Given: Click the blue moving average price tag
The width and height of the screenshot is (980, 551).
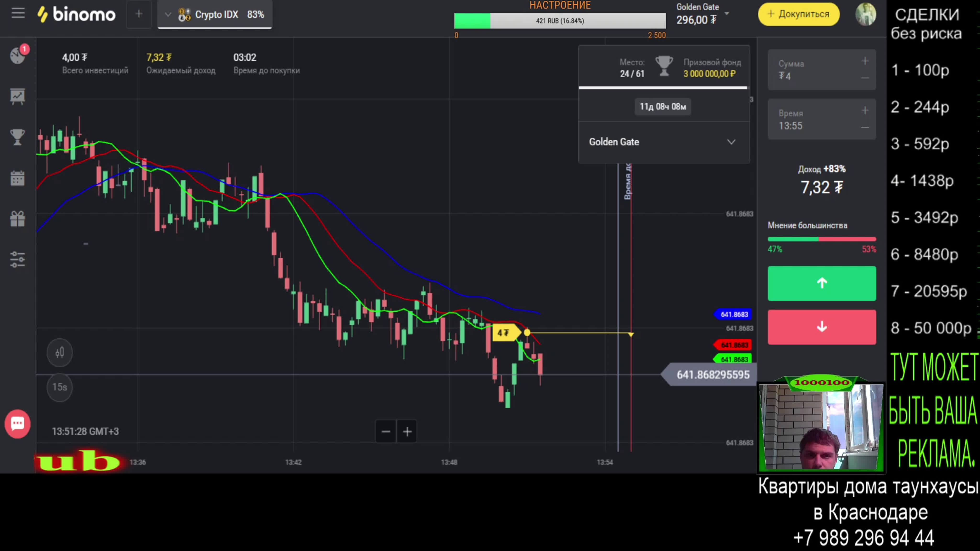Looking at the screenshot, I should coord(732,314).
